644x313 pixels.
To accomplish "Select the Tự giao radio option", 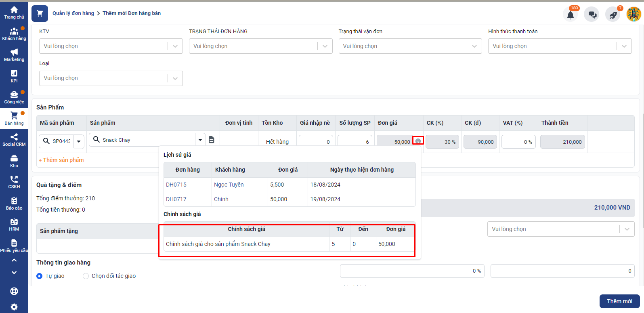I will pyautogui.click(x=40, y=276).
